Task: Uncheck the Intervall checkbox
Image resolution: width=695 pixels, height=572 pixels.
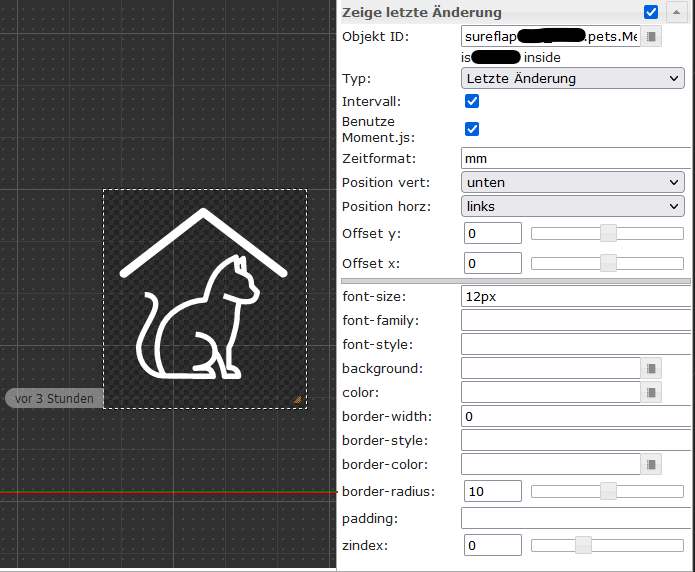Action: coord(472,102)
